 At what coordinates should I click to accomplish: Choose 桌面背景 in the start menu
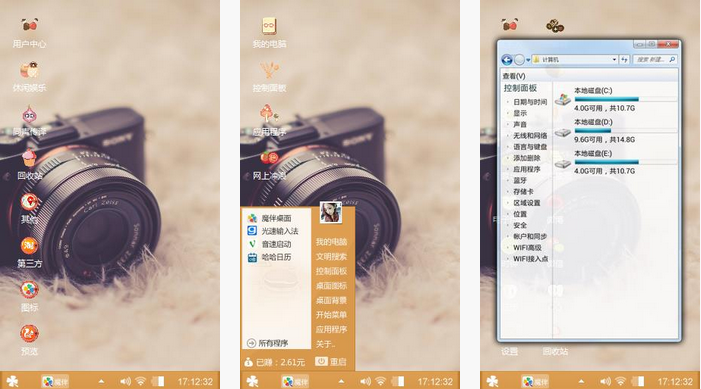331,300
